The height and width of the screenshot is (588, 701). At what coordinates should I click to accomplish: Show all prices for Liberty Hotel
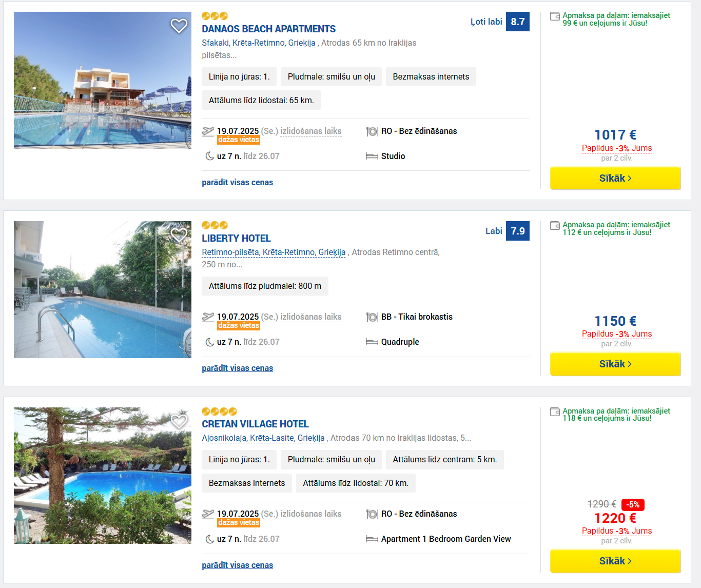(238, 368)
